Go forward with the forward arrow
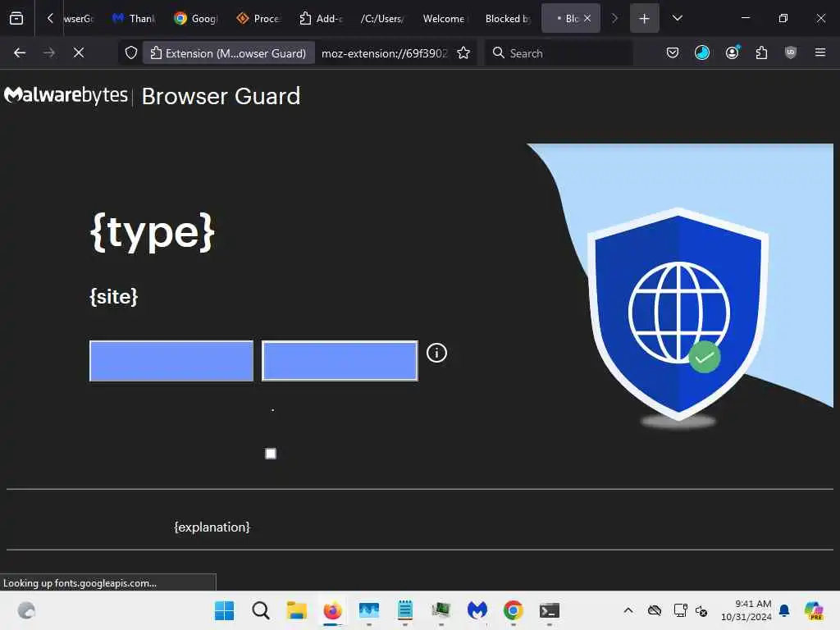 pos(48,52)
